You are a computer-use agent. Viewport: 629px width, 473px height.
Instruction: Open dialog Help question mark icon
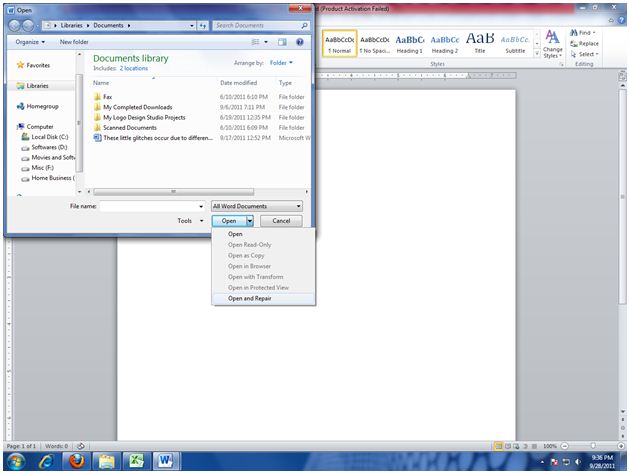point(300,42)
